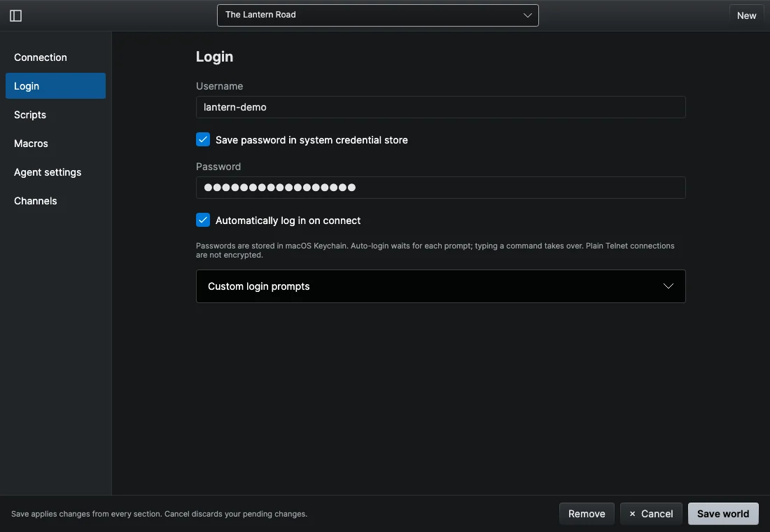The height and width of the screenshot is (532, 770).
Task: Toggle the sidebar panel icon
Action: (15, 15)
